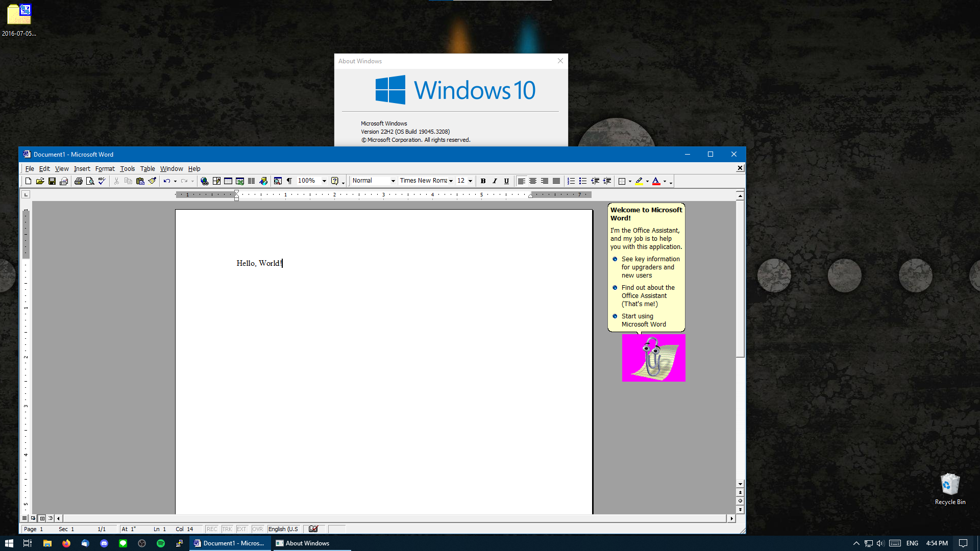Viewport: 980px width, 551px height.
Task: Open Print Preview magnifier icon
Action: point(90,181)
